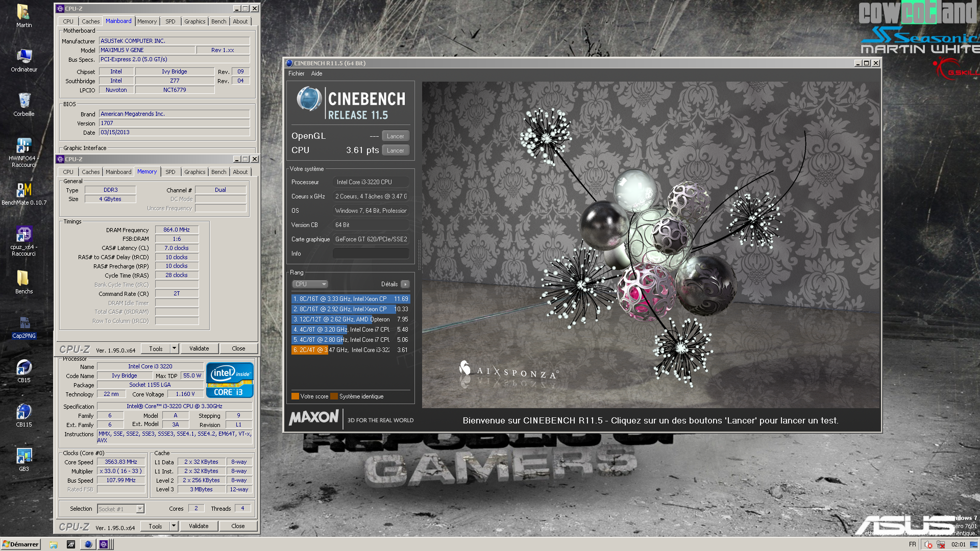
Task: Open the Martin folder desktop icon
Action: (23, 12)
